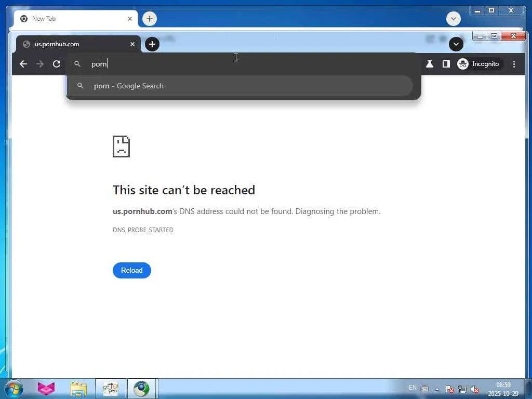
Task: Select the New Tab tab in the background window
Action: (75, 19)
